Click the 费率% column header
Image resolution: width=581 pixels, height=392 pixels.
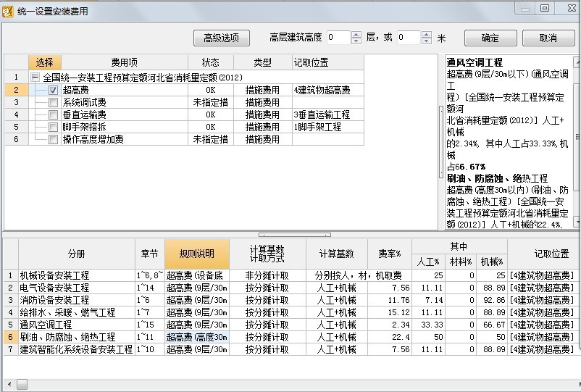pyautogui.click(x=390, y=254)
